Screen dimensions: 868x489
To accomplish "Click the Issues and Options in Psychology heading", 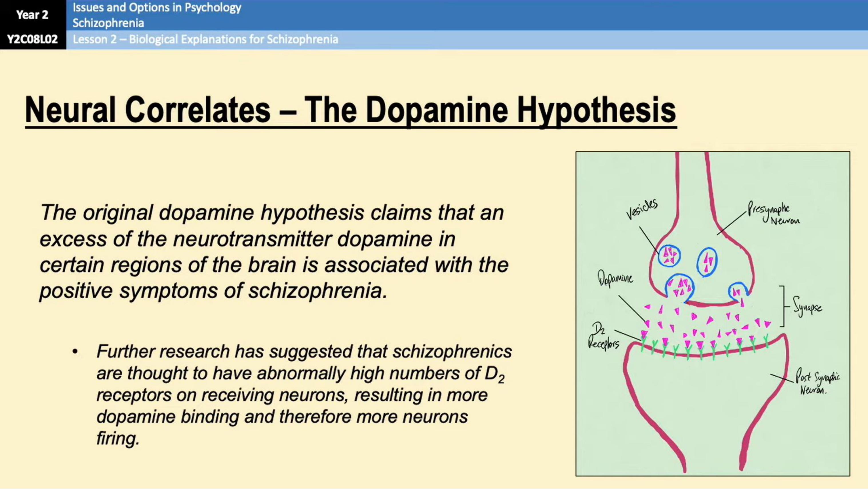I will pyautogui.click(x=157, y=7).
